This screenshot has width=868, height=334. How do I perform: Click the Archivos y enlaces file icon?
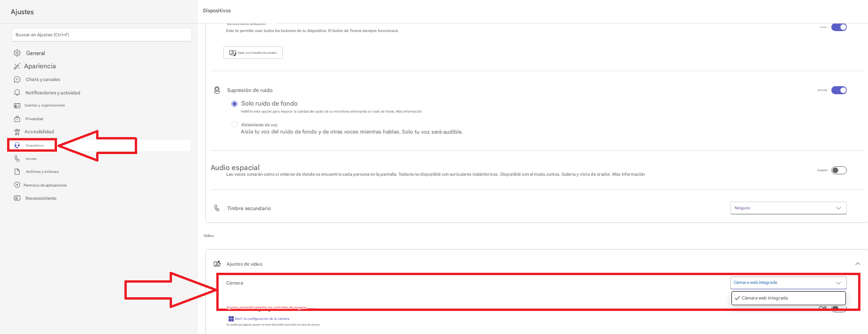pos(17,171)
